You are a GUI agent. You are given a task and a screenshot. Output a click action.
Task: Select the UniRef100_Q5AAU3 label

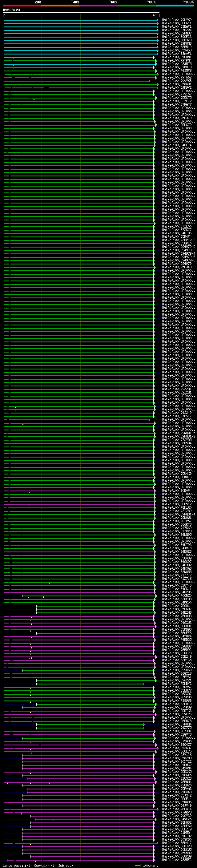[176, 616]
